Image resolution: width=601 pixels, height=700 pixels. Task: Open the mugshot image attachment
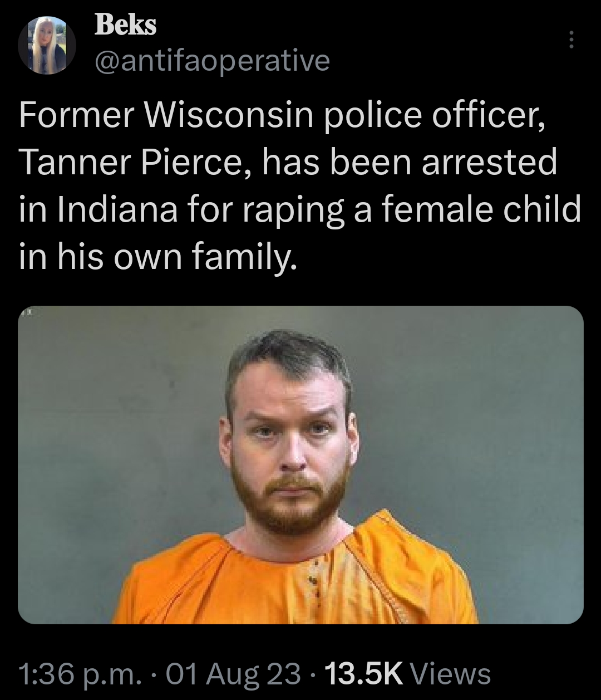coord(300,464)
